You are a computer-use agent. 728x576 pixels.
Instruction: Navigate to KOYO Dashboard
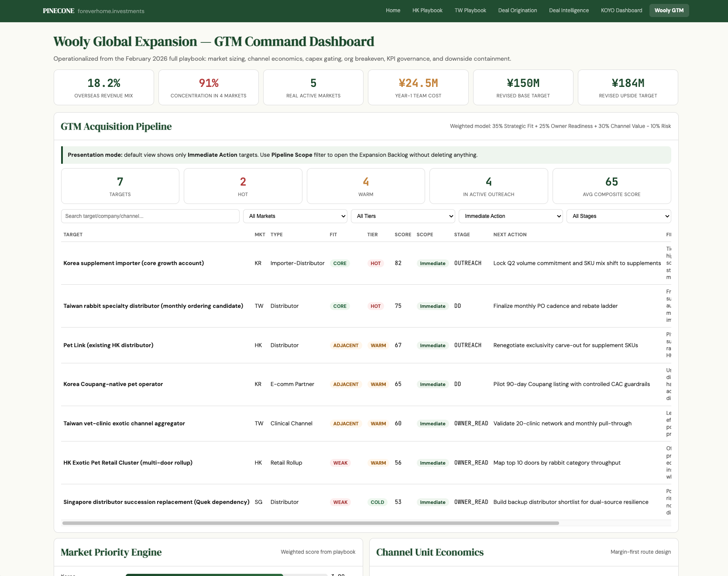[621, 10]
